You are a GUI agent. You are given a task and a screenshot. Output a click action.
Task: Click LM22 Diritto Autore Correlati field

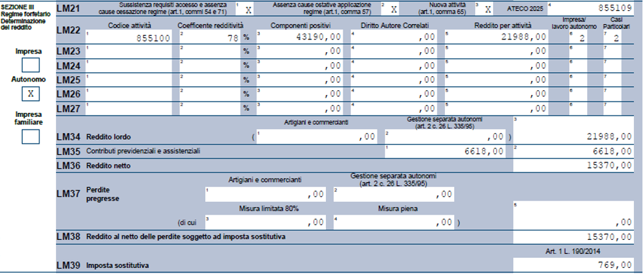(393, 37)
